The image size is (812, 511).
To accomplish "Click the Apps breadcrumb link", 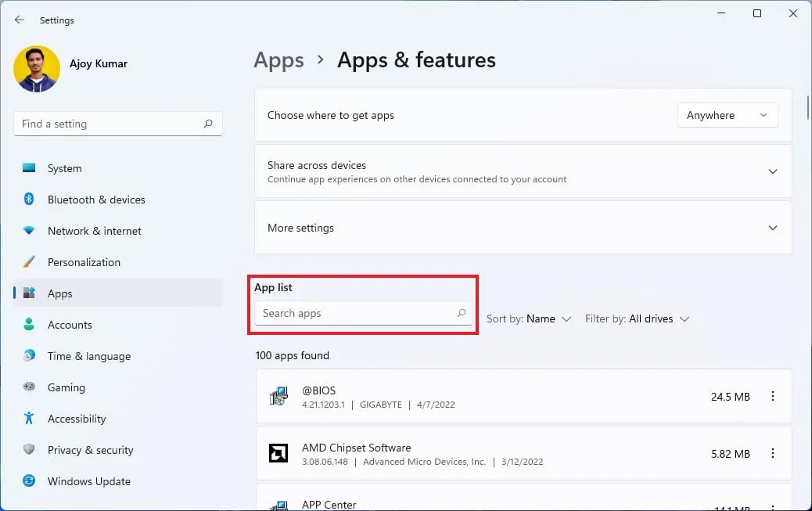I will click(278, 60).
